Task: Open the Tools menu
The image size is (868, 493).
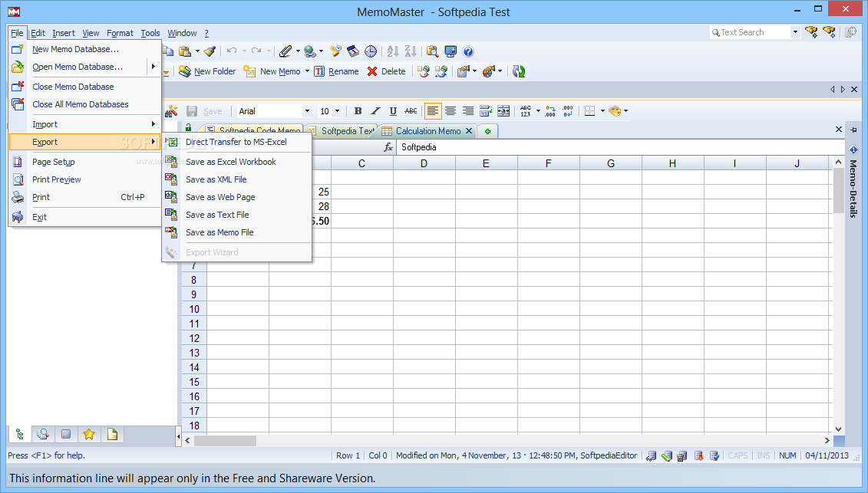Action: [150, 33]
